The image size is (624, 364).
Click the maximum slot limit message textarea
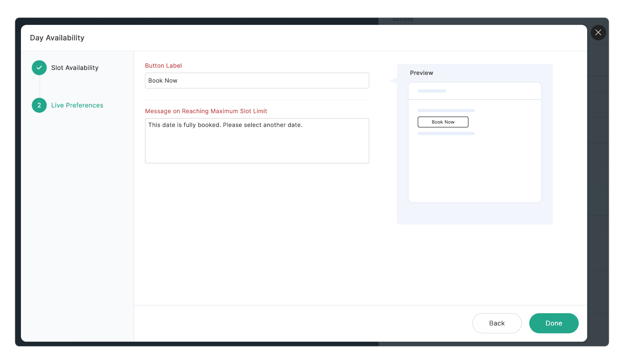click(257, 140)
